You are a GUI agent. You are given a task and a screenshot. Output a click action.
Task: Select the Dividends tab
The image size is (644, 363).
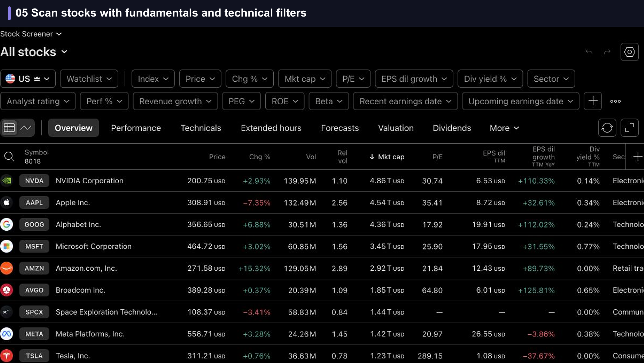click(x=452, y=128)
